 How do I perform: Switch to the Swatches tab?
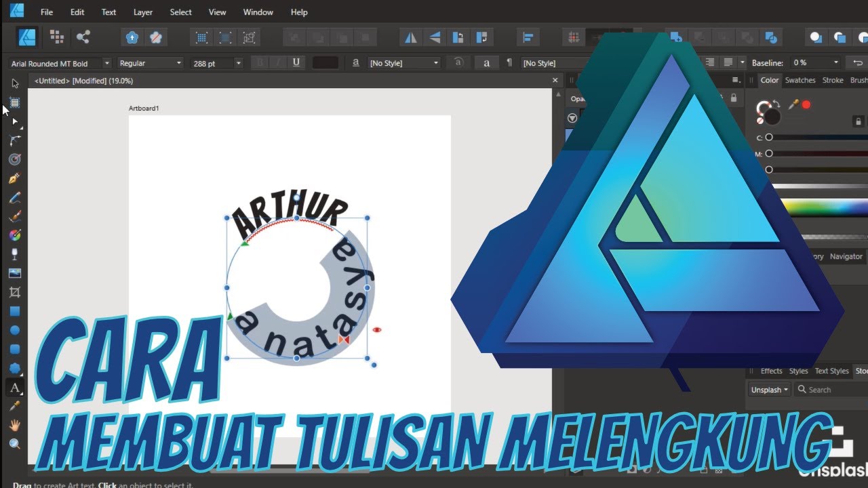[x=800, y=80]
